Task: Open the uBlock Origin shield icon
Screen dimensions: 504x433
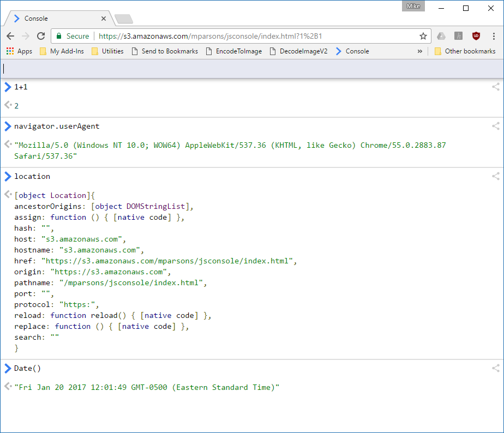Action: [476, 36]
